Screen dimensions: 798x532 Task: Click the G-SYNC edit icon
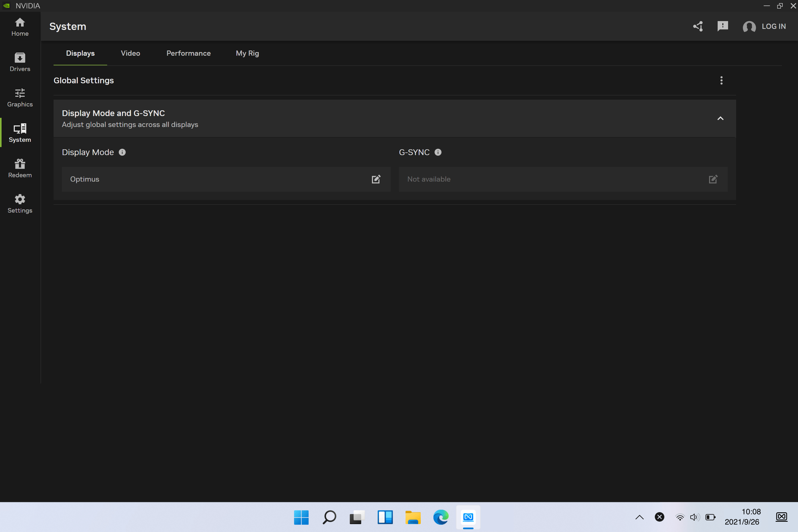pos(713,179)
